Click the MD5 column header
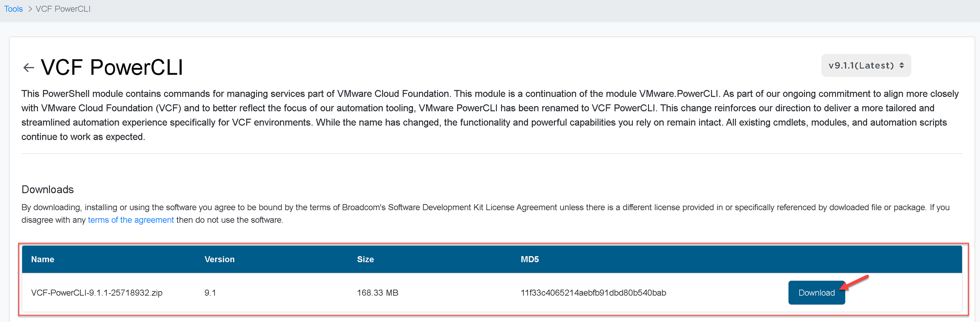Viewport: 980px width, 322px height. pos(529,259)
